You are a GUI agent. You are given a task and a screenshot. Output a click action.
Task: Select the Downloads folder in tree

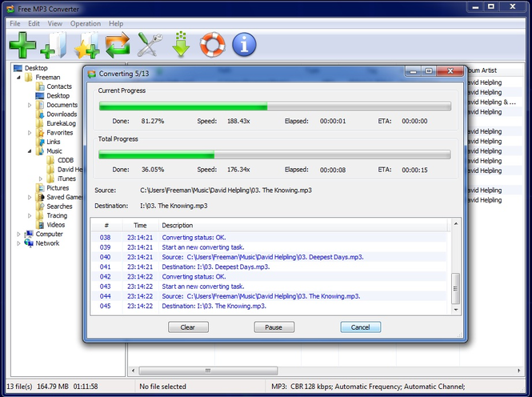(x=62, y=114)
